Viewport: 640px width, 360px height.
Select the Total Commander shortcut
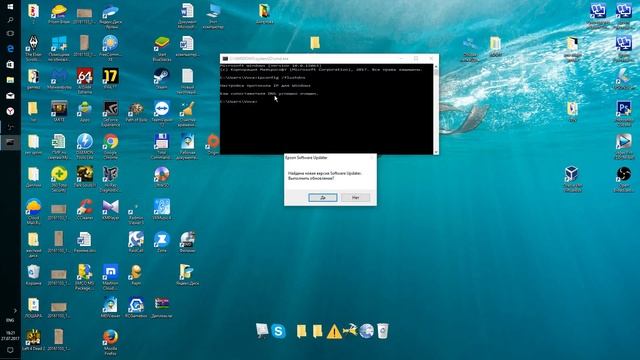(162, 146)
